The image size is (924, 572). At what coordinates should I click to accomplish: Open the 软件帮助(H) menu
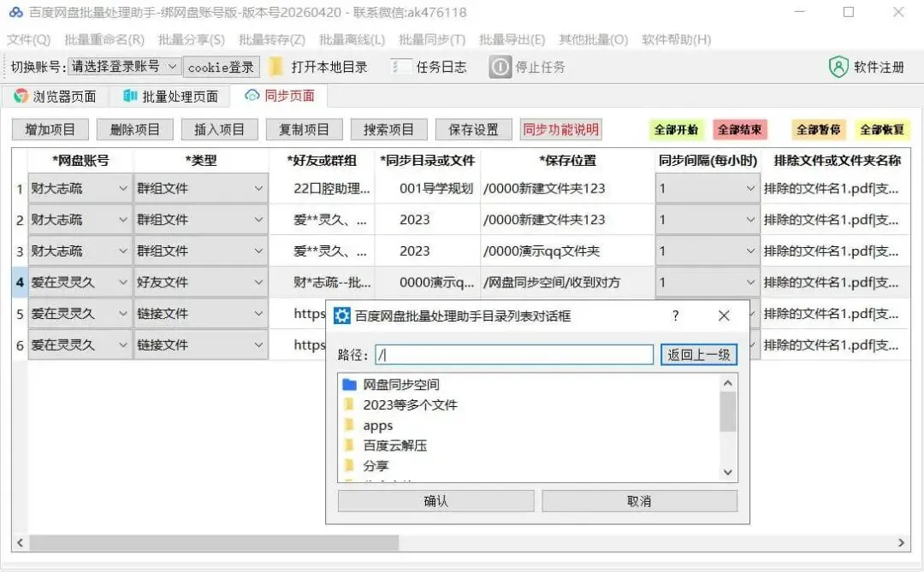[x=677, y=39]
